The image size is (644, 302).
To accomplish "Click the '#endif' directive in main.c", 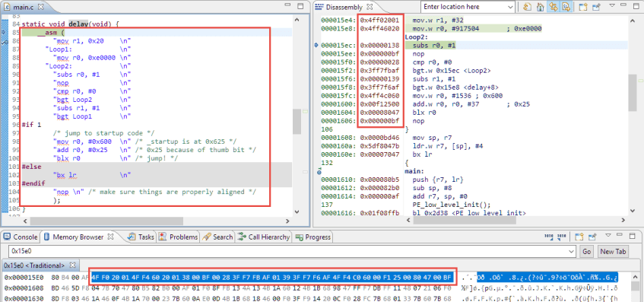I will (33, 183).
